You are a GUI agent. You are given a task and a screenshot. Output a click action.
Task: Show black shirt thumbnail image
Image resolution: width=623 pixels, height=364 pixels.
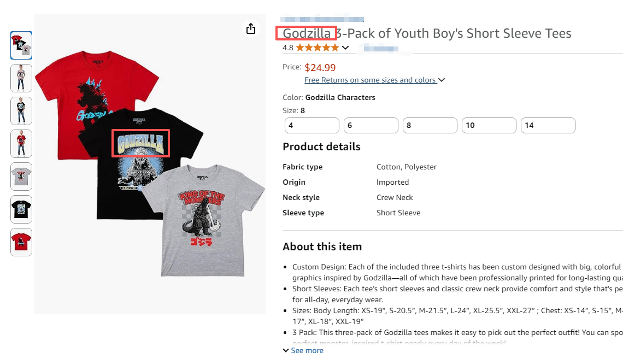pos(21,209)
